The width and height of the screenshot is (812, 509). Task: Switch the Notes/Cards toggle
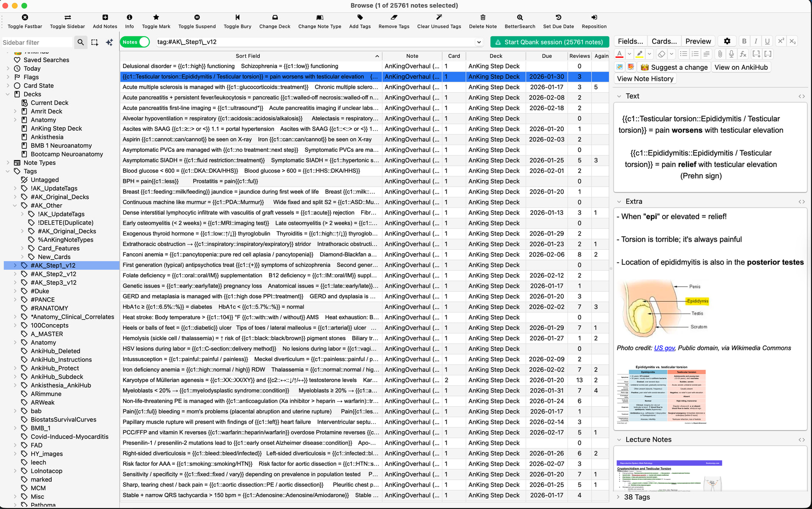[x=135, y=42]
